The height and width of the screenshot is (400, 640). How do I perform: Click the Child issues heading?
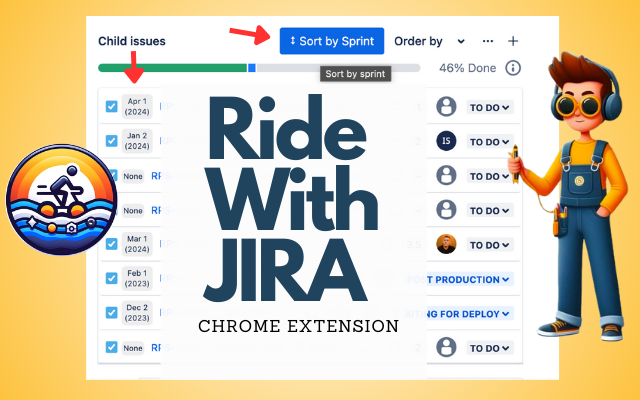[132, 41]
